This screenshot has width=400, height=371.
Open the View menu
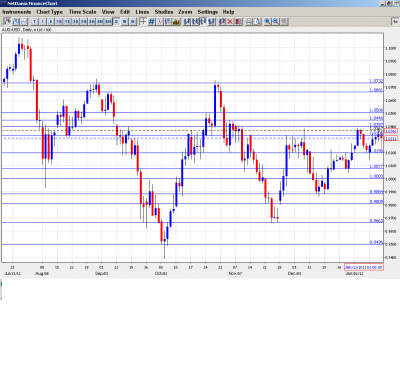click(x=108, y=12)
